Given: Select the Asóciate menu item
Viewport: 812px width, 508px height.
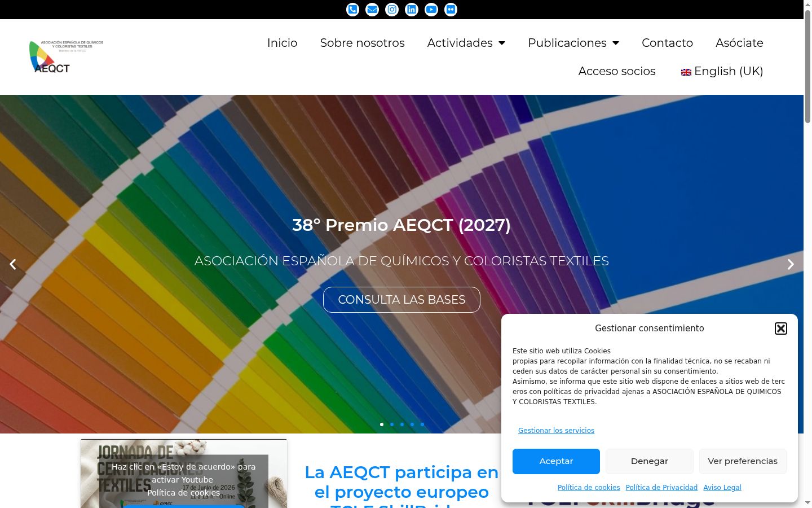Looking at the screenshot, I should (x=739, y=43).
